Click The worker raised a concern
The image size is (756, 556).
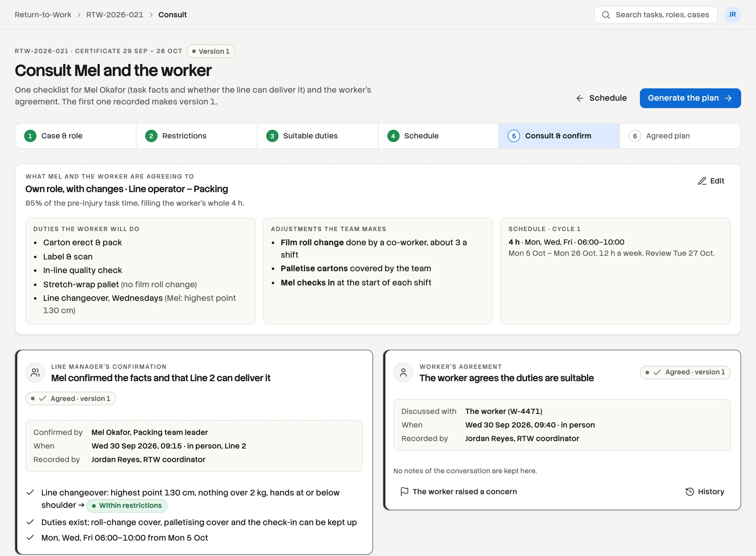click(458, 492)
